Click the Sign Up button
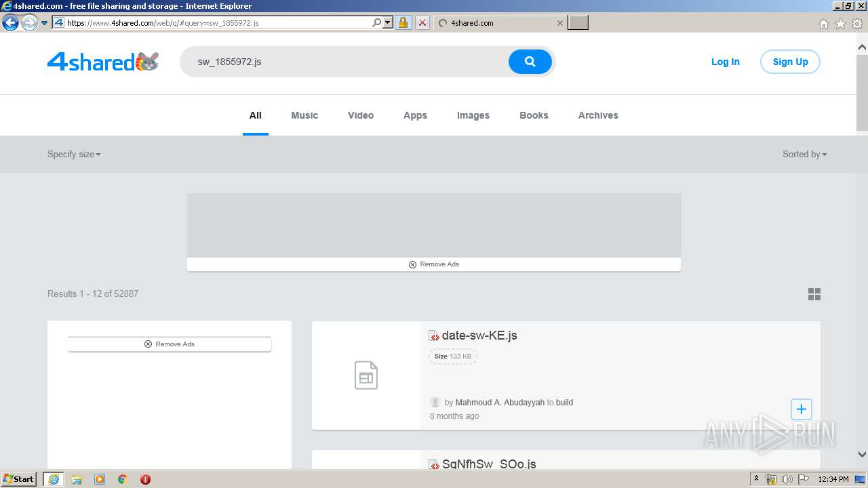Image resolution: width=868 pixels, height=488 pixels. 790,62
